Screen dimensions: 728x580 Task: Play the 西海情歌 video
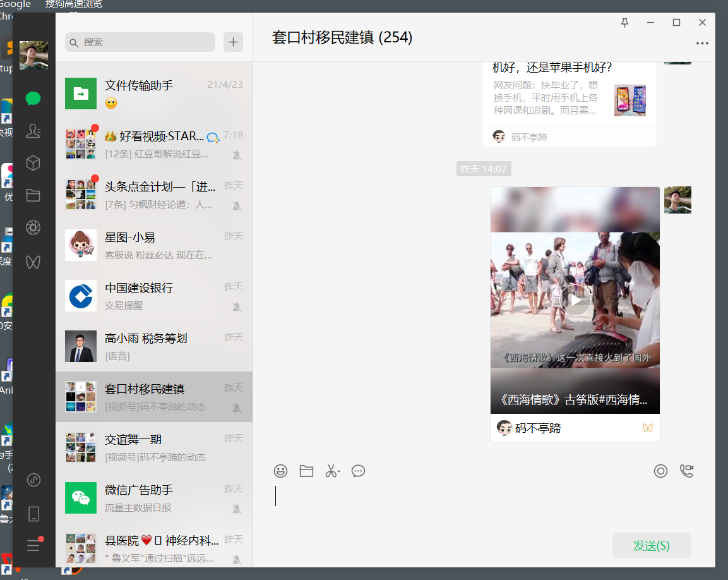click(x=575, y=300)
